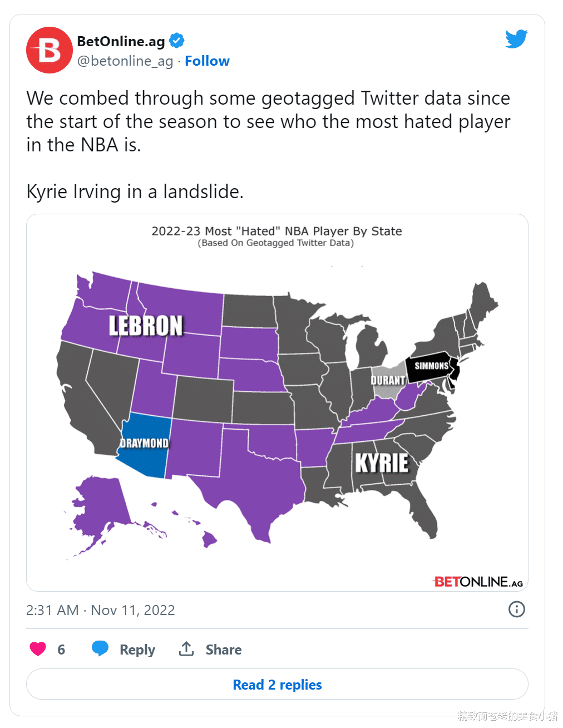Click the @betonline_ag handle
The height and width of the screenshot is (728, 563).
(125, 61)
